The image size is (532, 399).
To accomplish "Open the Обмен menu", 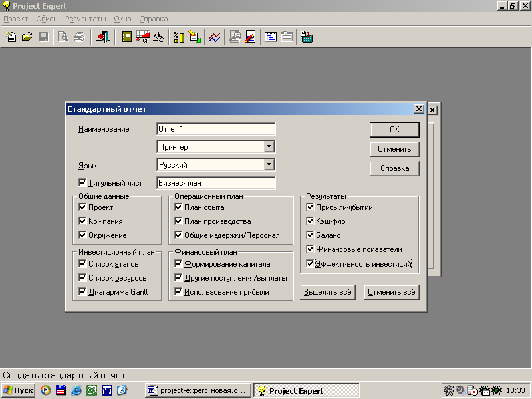I will pos(47,19).
